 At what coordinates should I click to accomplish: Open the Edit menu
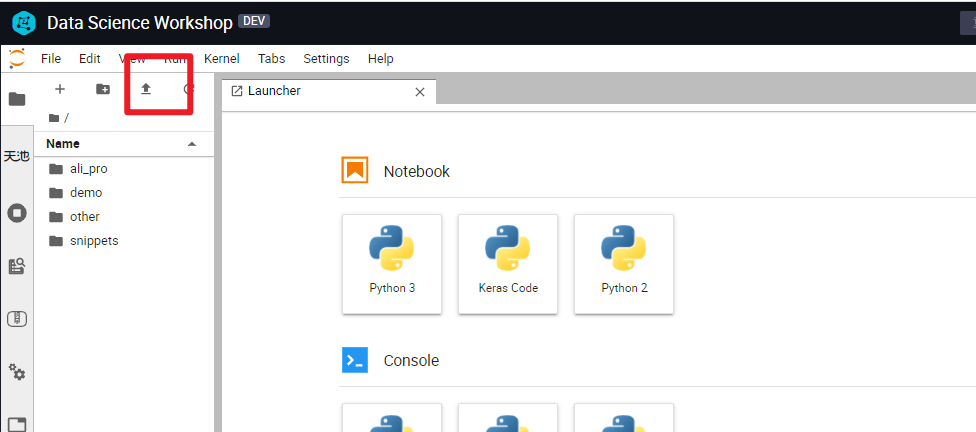pyautogui.click(x=90, y=59)
